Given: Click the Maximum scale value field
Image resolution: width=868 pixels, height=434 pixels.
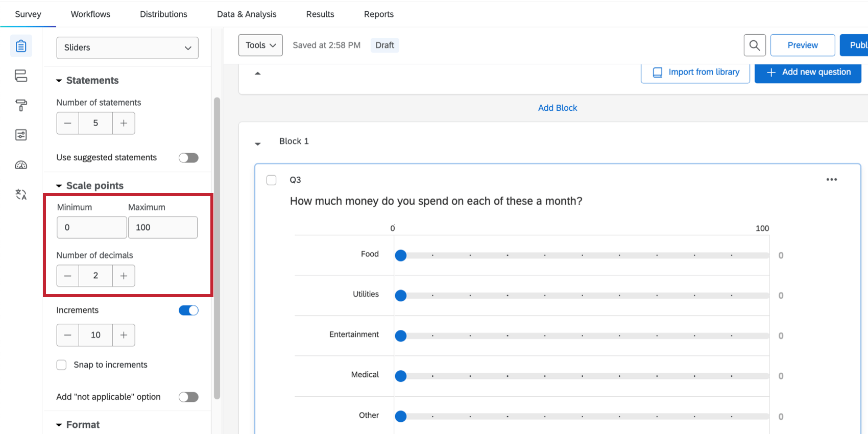Looking at the screenshot, I should pyautogui.click(x=163, y=227).
